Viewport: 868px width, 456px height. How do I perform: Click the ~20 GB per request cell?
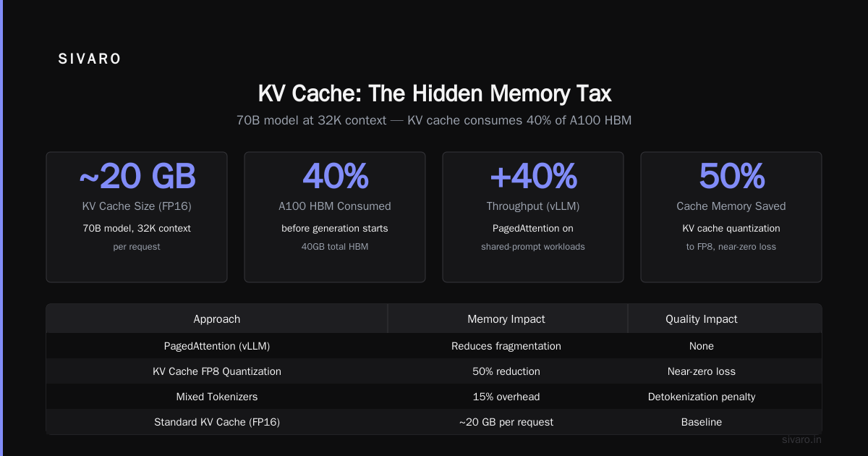[506, 422]
